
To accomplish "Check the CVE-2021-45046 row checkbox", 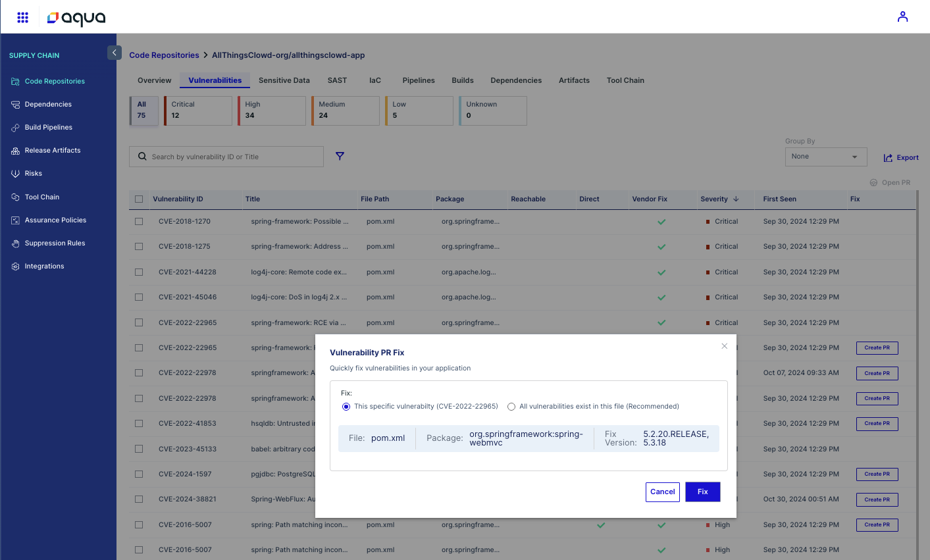I will tap(139, 297).
